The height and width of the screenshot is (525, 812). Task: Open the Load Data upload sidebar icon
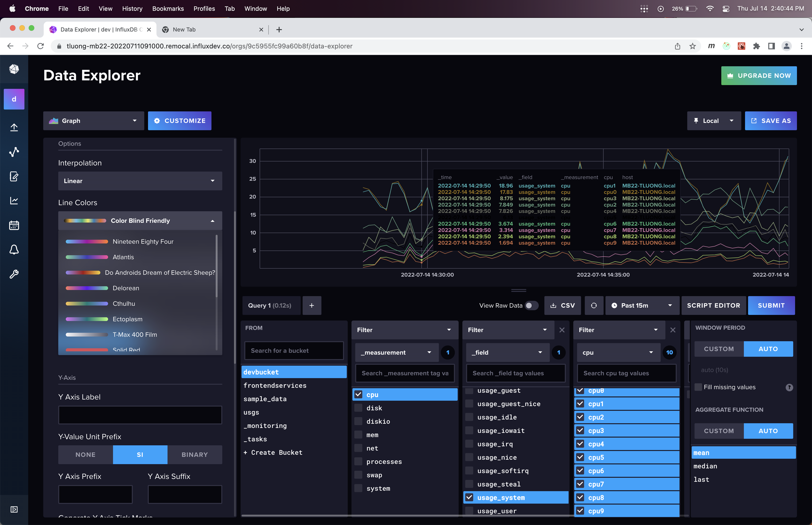(x=14, y=128)
